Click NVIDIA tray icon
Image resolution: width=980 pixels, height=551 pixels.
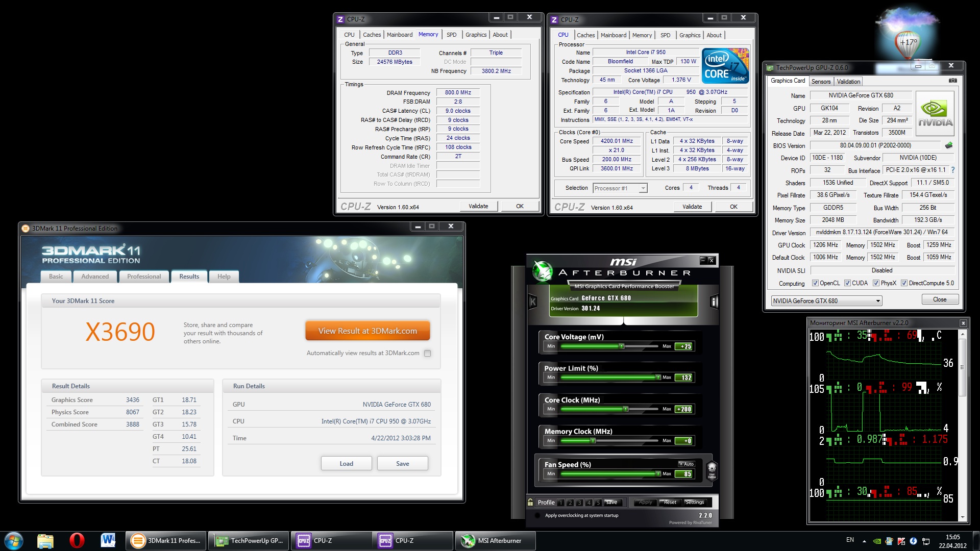click(x=877, y=541)
